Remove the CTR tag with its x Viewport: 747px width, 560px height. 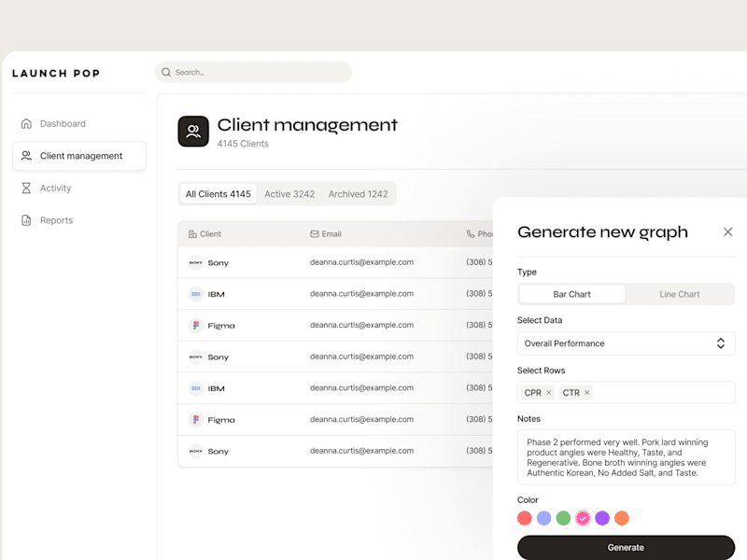click(x=587, y=392)
